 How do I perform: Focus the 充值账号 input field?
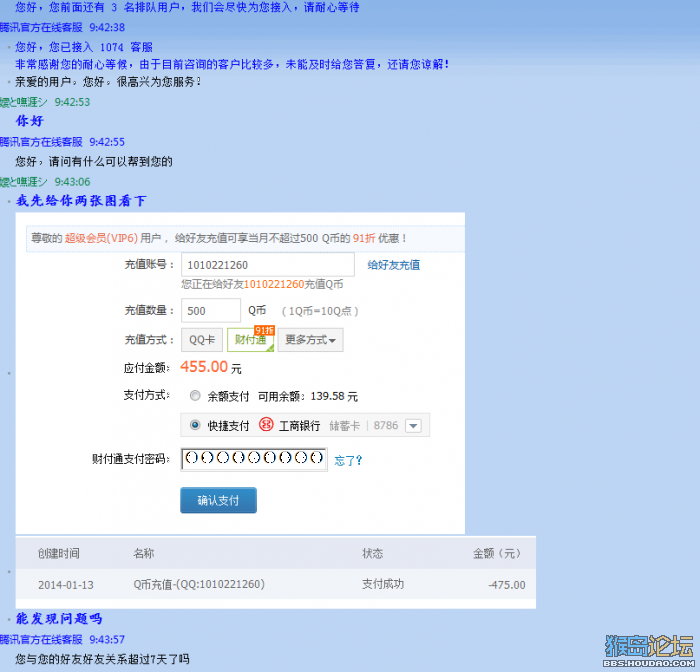tap(268, 265)
